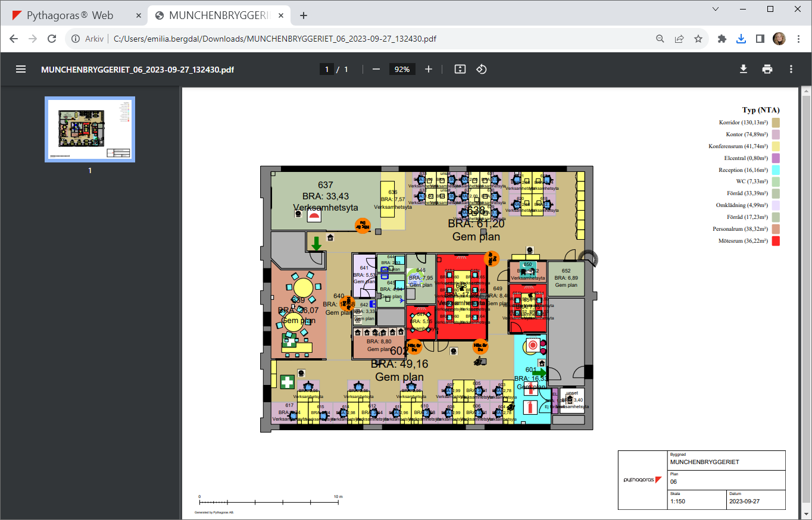Image resolution: width=812 pixels, height=520 pixels.
Task: Click the page number input field
Action: pos(326,69)
